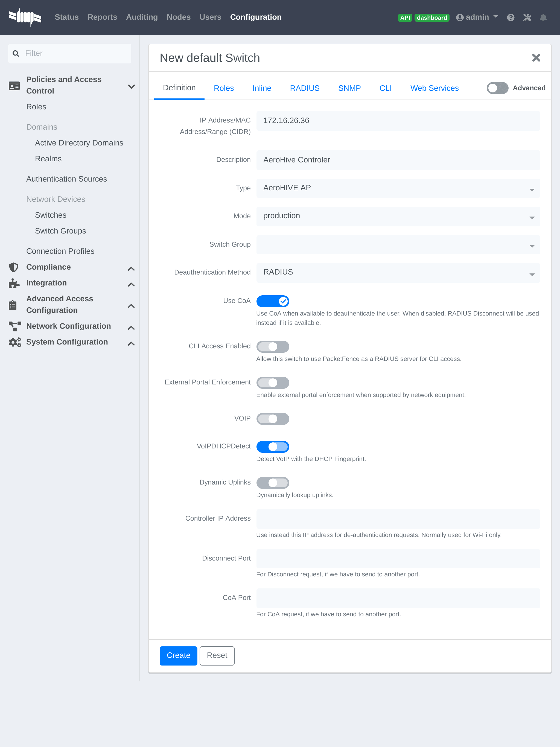Open the Configuration menu
The width and height of the screenshot is (560, 747).
point(256,17)
